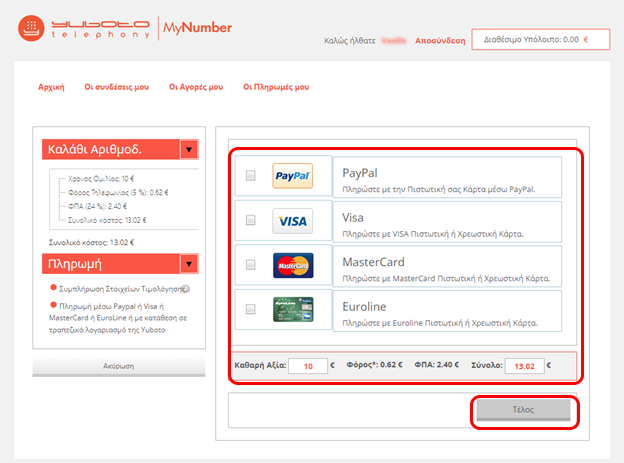Click the Σύνολο total input field
Image resolution: width=624 pixels, height=463 pixels.
pyautogui.click(x=525, y=366)
